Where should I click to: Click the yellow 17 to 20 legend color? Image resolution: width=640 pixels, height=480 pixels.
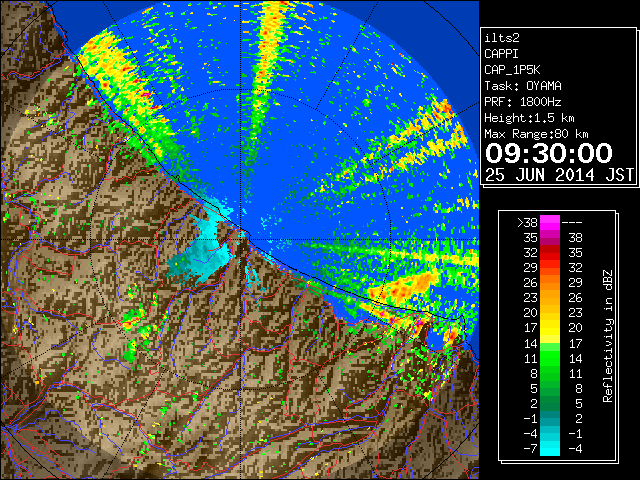pyautogui.click(x=550, y=328)
